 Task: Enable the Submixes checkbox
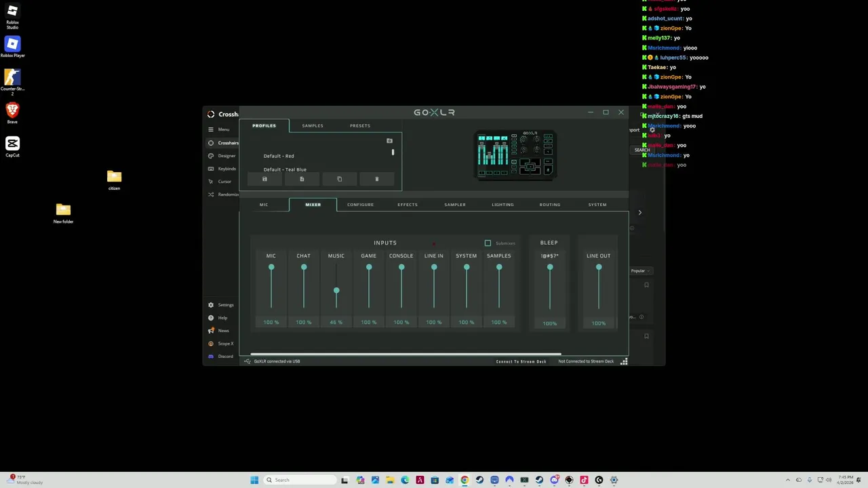click(488, 243)
